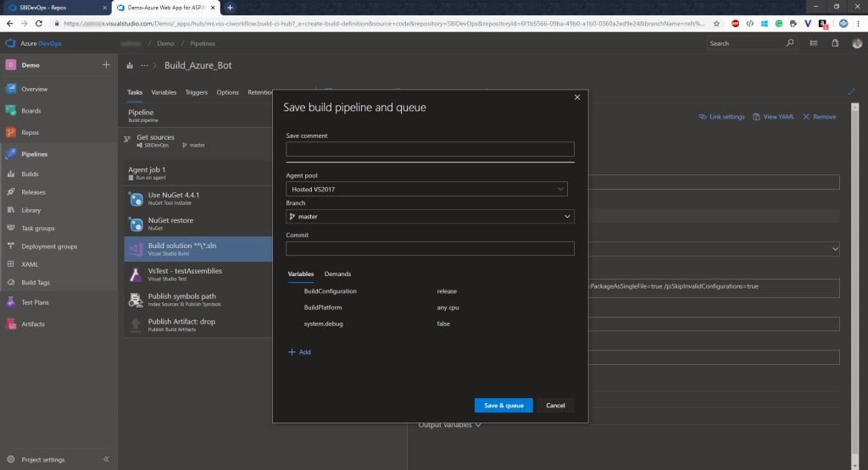Click BuildConfiguration variable value release
The width and height of the screenshot is (868, 470).
pyautogui.click(x=447, y=291)
